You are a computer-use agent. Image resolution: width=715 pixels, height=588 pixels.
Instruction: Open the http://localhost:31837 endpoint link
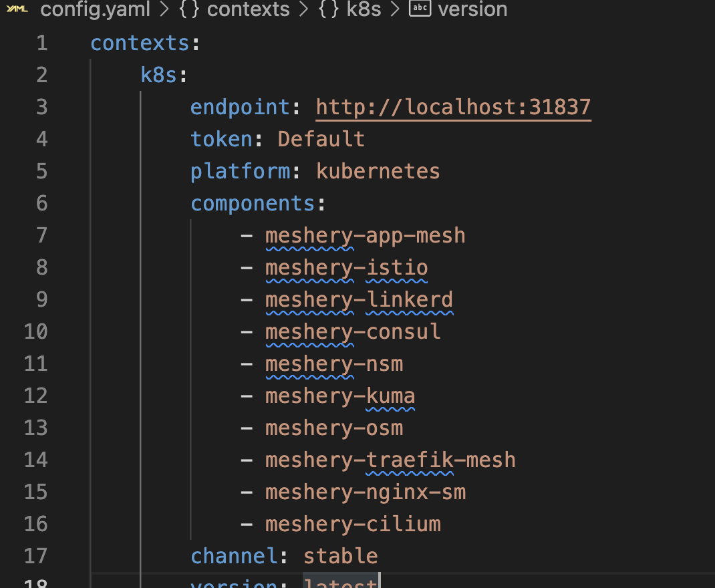(x=452, y=107)
